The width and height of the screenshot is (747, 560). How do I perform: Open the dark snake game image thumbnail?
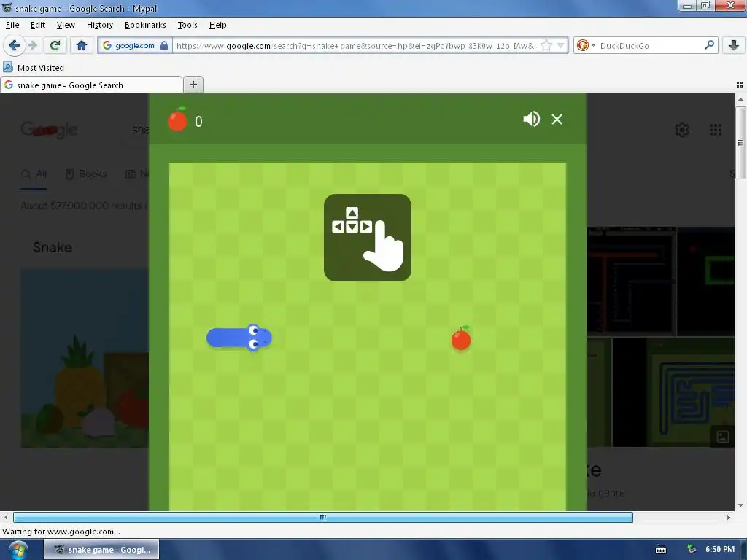coord(631,281)
